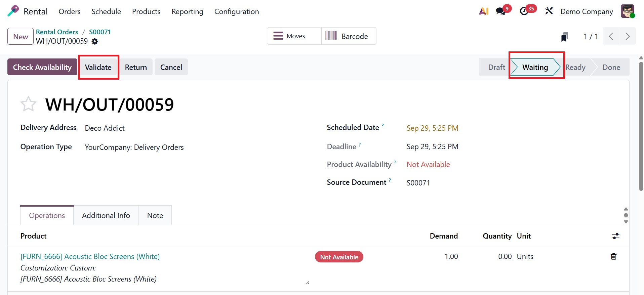Click the AI assistant icon in navbar
The image size is (644, 295).
point(483,11)
